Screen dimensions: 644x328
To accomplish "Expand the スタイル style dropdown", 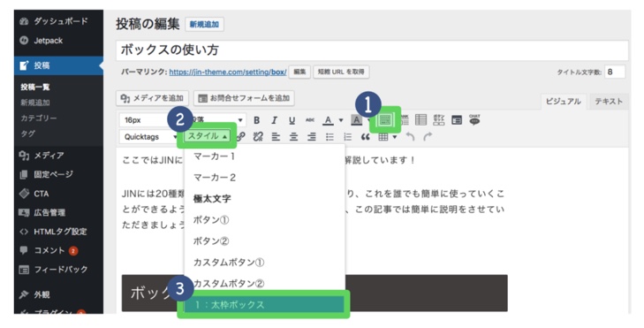I will coord(207,136).
